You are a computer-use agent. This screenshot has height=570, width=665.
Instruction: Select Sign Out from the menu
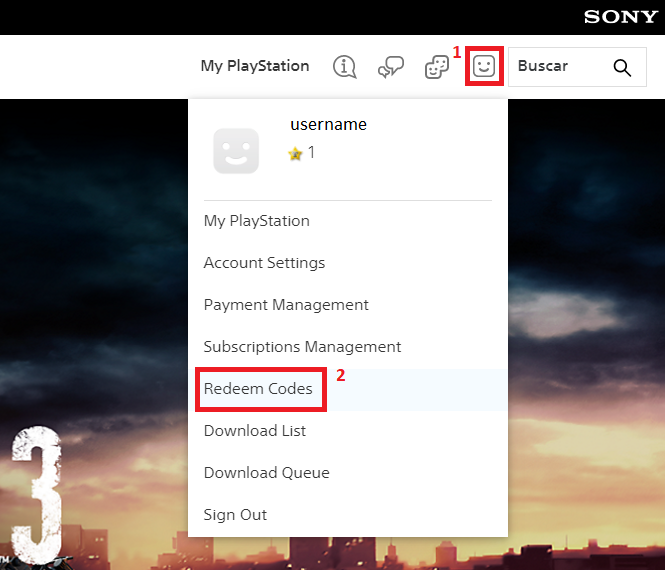[235, 515]
